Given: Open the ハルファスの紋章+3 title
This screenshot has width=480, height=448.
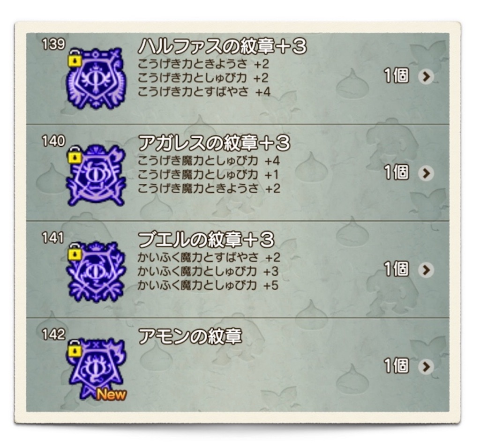Looking at the screenshot, I should click(x=222, y=46).
